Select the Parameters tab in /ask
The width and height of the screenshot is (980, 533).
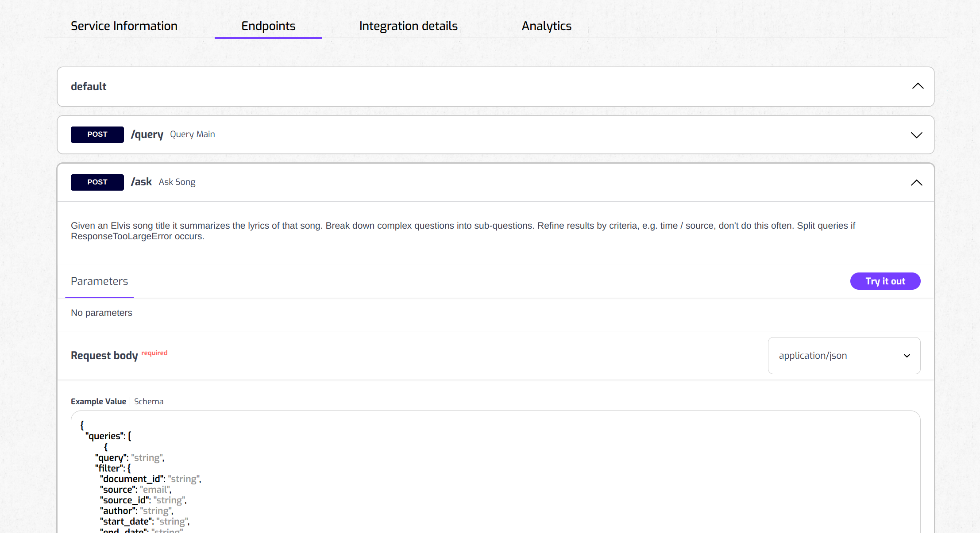click(99, 281)
